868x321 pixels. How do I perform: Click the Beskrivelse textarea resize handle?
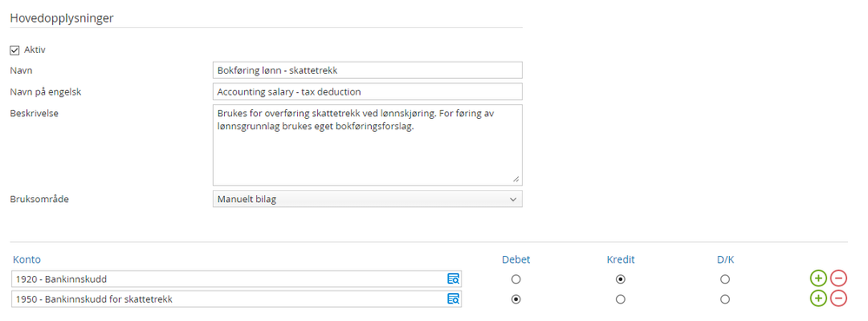(516, 179)
